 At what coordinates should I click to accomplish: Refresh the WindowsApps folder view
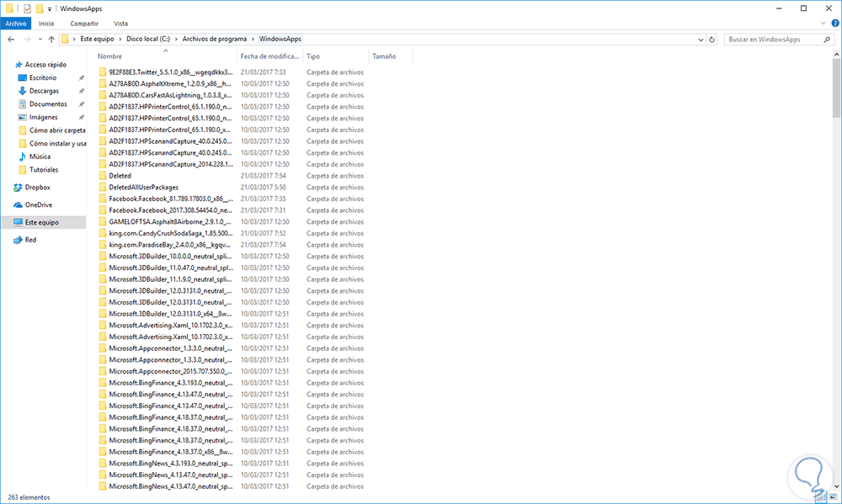[712, 40]
